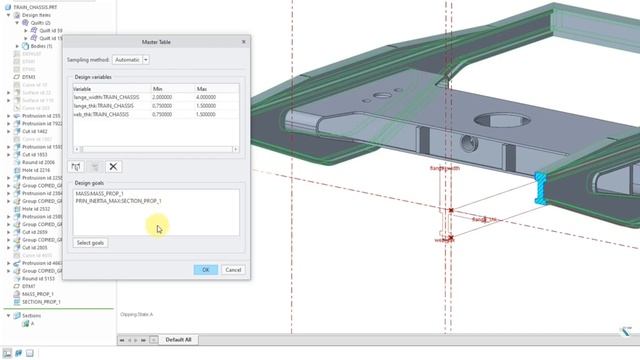Click the Max column header
Viewport: 640px width, 360px height.
(x=217, y=89)
